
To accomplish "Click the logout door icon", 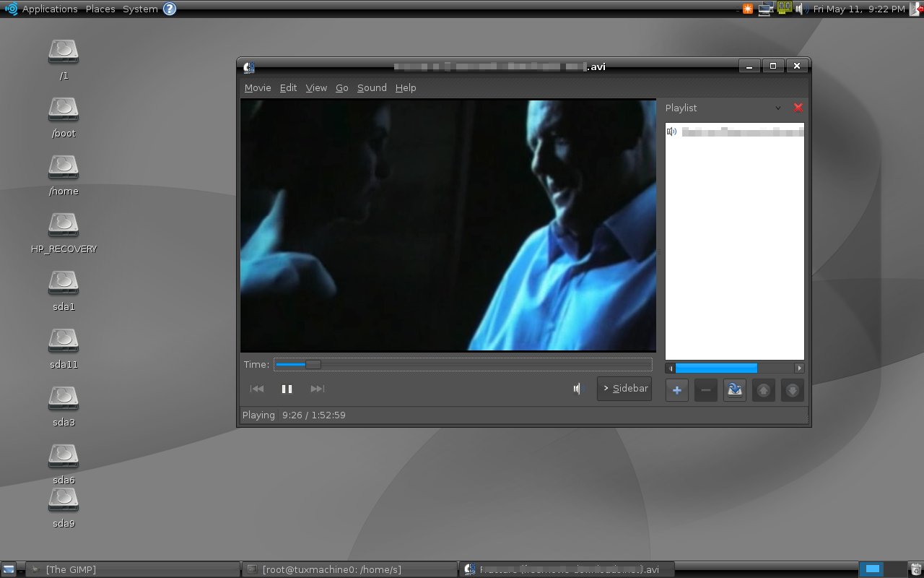I will [x=916, y=9].
